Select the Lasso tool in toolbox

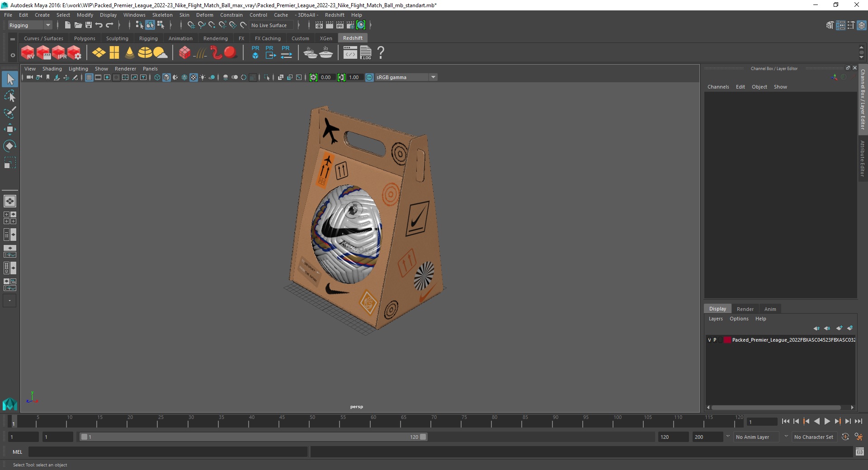click(x=10, y=96)
